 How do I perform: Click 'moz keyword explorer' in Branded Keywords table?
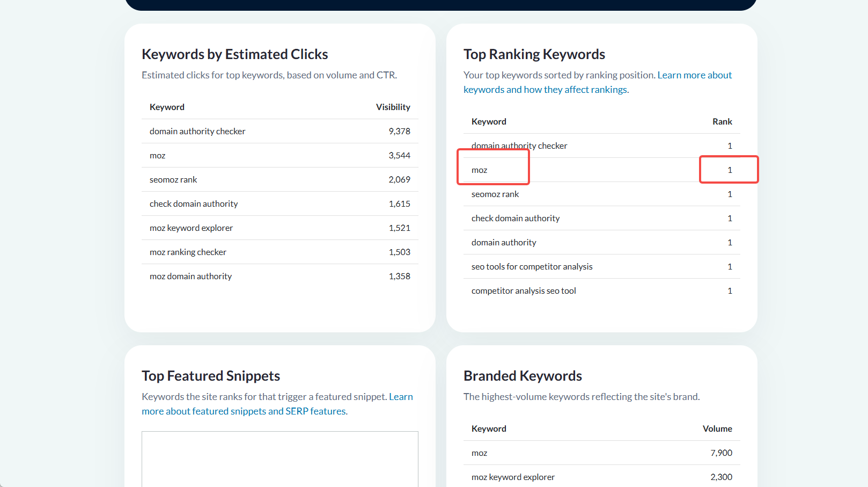[x=513, y=477]
